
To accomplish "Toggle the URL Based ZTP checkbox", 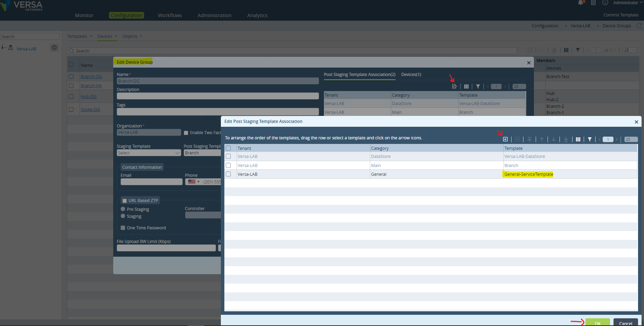I will 124,201.
